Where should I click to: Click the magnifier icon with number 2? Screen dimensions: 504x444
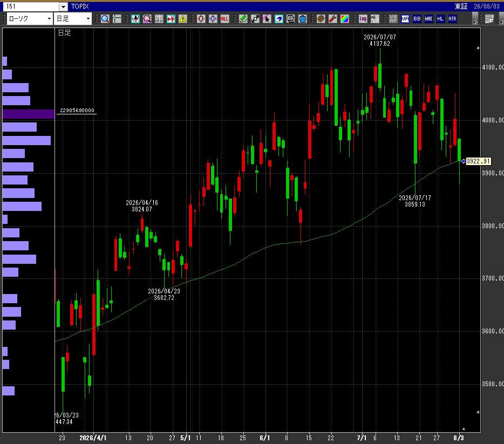(x=147, y=19)
